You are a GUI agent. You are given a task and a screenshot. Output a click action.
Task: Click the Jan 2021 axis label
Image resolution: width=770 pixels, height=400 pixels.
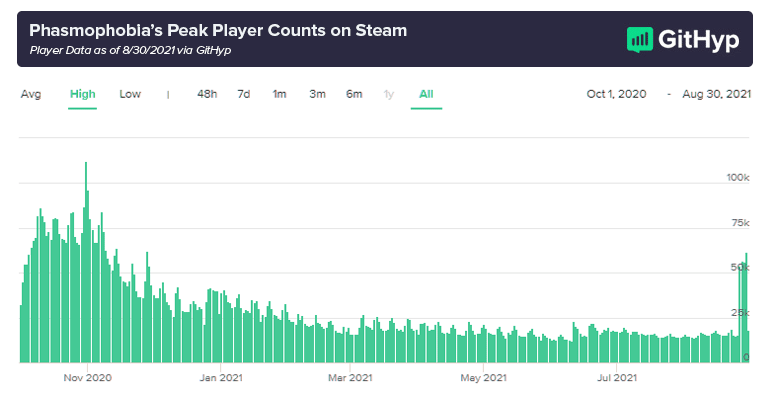pyautogui.click(x=221, y=378)
